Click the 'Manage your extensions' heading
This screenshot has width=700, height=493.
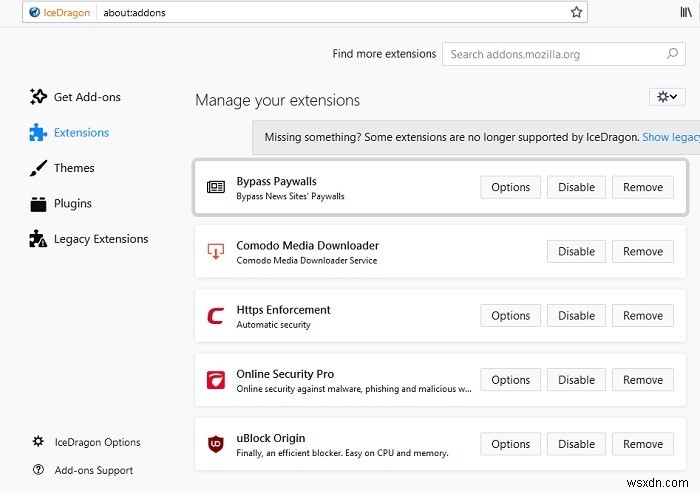tap(277, 100)
